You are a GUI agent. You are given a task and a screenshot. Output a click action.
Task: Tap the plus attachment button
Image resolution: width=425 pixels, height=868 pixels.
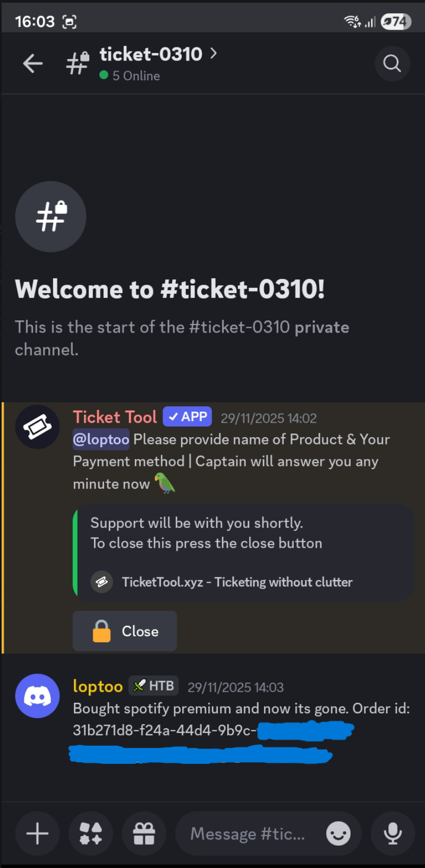37,833
